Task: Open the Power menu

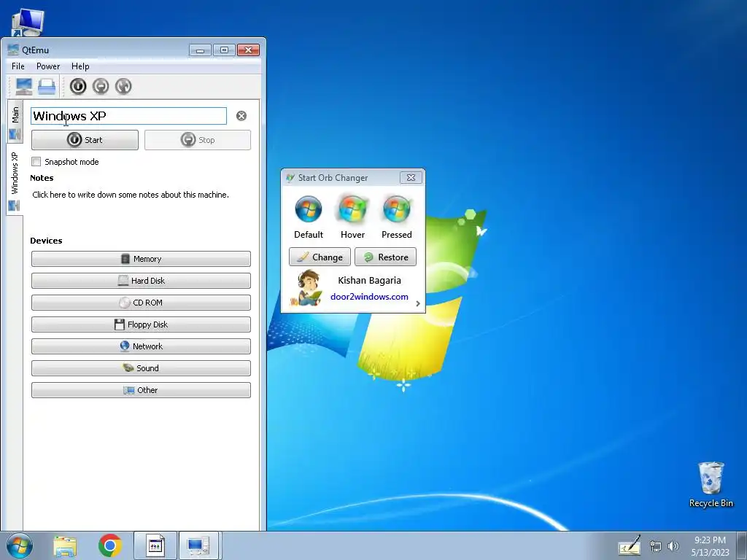Action: (x=48, y=66)
